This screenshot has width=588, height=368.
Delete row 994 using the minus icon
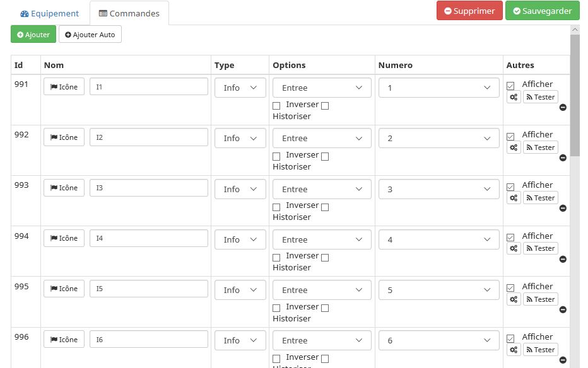click(x=563, y=259)
